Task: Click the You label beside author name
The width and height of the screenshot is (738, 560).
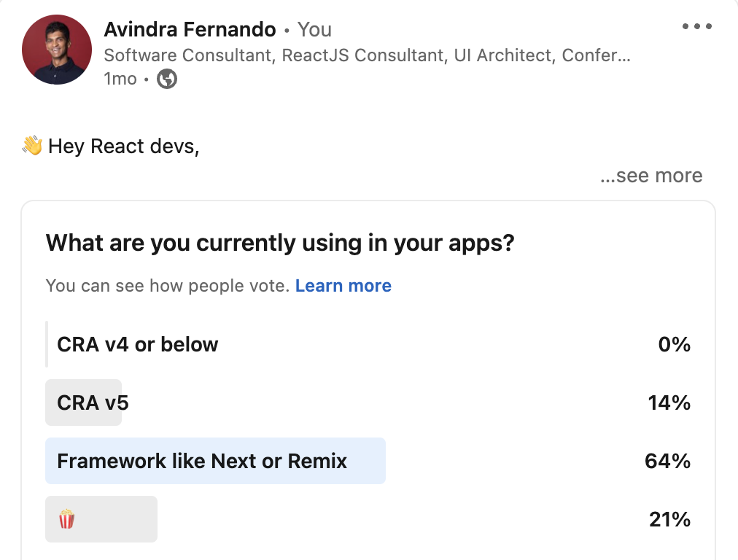Action: pyautogui.click(x=314, y=30)
